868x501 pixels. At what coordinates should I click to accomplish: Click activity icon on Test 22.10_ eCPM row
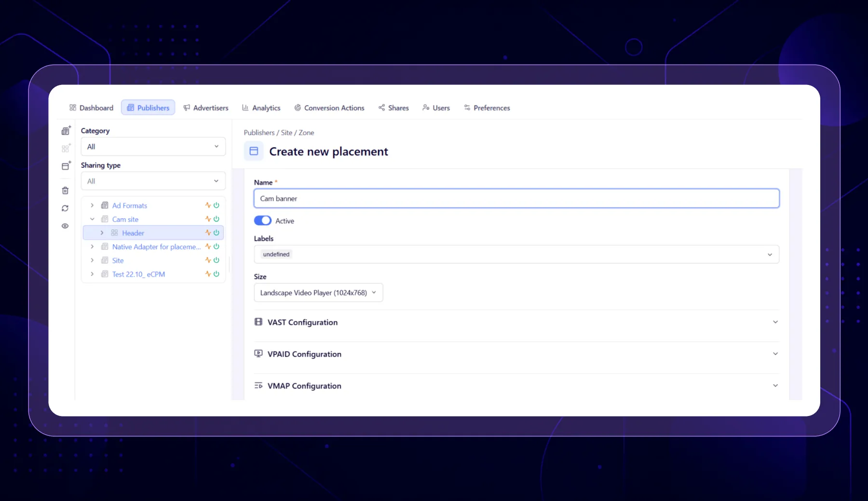click(208, 274)
